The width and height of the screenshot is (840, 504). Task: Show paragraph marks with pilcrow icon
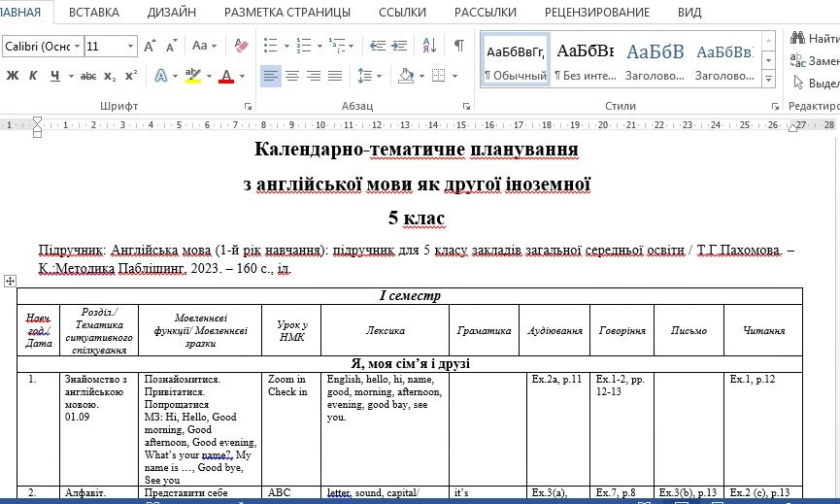click(458, 46)
